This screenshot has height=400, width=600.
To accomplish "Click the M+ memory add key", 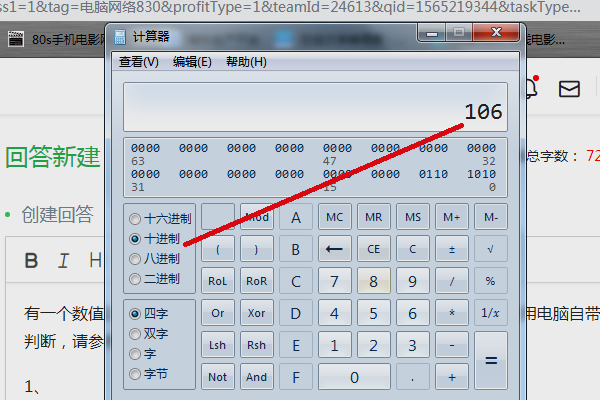I will [452, 217].
